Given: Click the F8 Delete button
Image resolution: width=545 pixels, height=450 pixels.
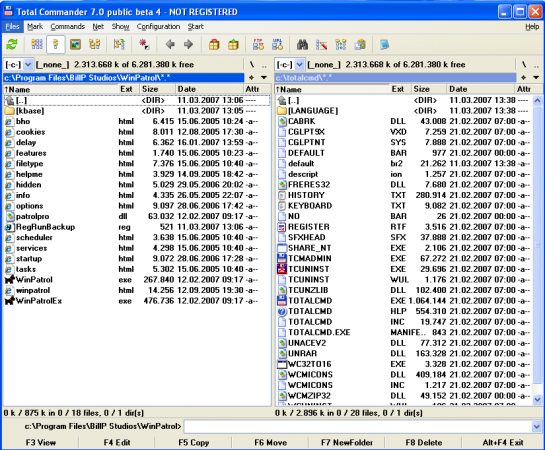Looking at the screenshot, I should point(424,442).
